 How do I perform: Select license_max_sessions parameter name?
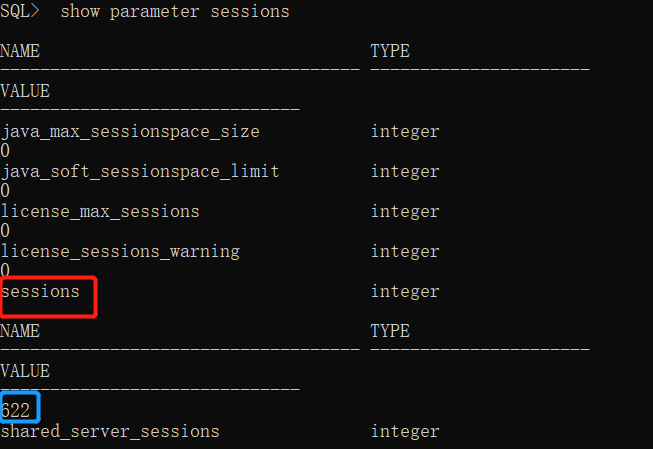100,212
